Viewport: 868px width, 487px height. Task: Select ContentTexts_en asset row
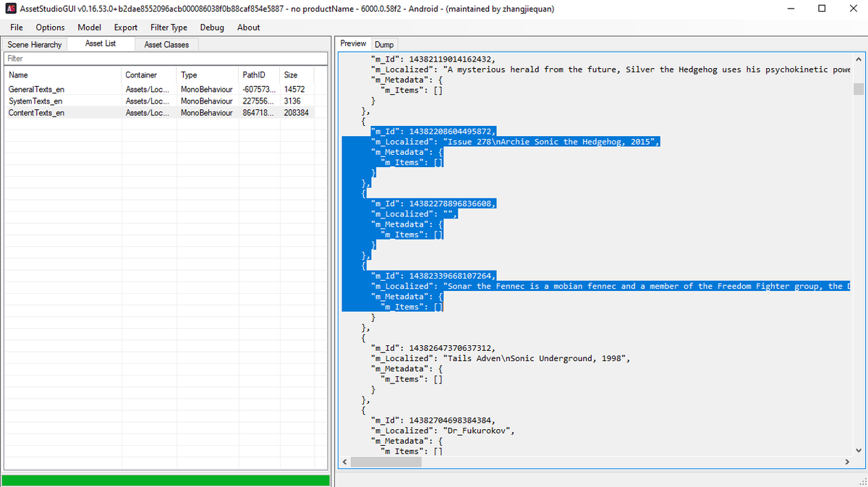pos(160,113)
